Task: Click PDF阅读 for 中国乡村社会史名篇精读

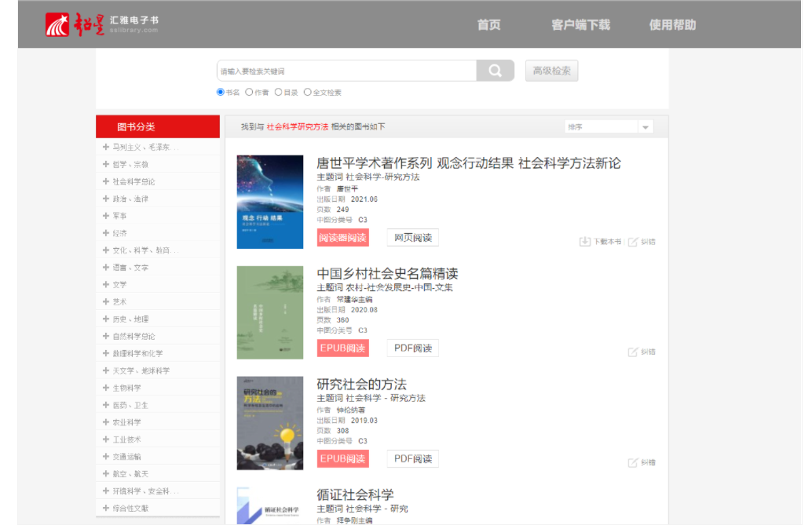Action: 413,348
